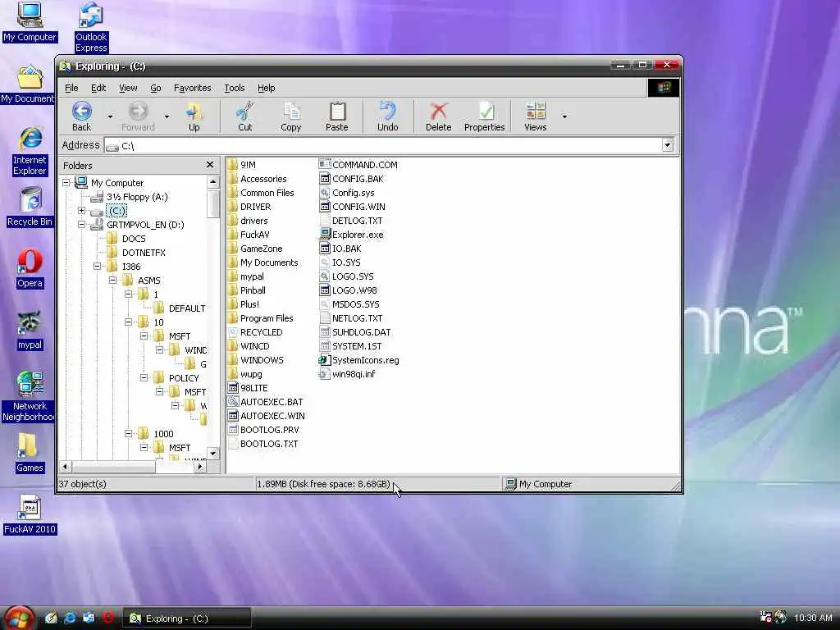Collapse the My Computer tree node

point(66,183)
